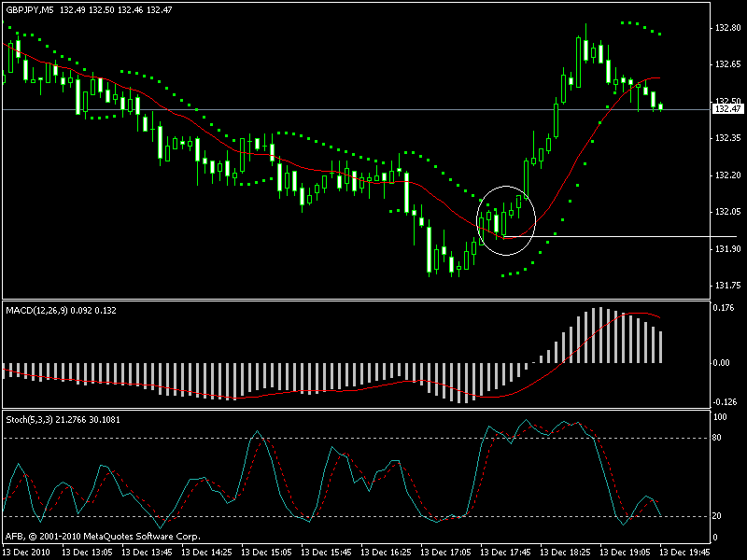
Task: Click the 132.20 price scale value
Action: click(x=726, y=175)
